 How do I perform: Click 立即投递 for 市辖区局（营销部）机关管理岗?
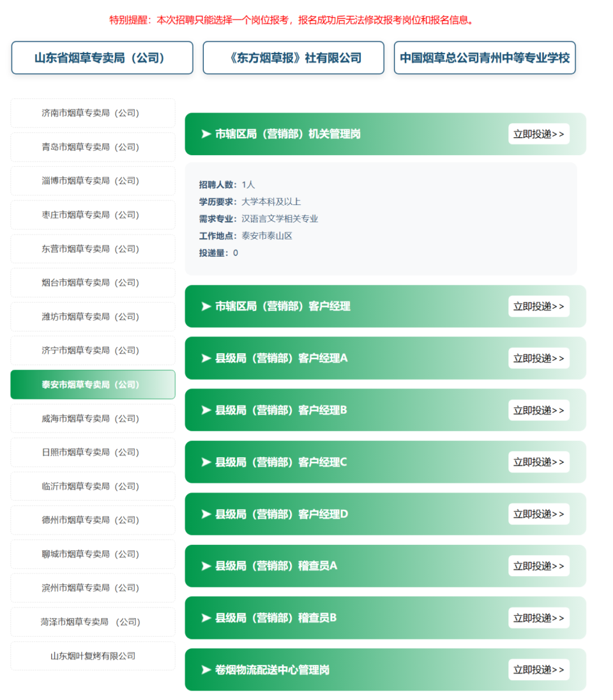[x=539, y=134]
